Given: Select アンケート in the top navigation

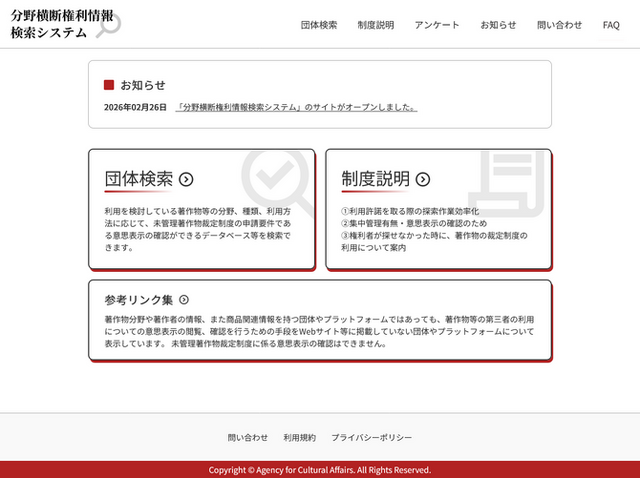Looking at the screenshot, I should [437, 25].
